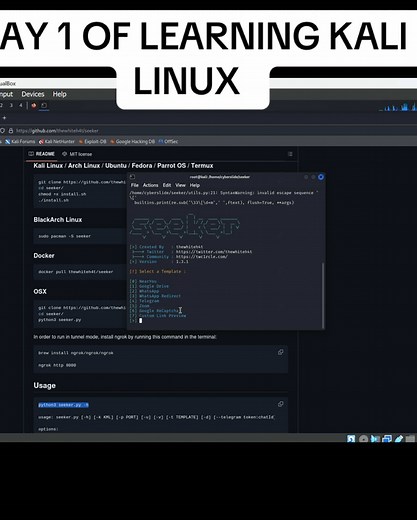This screenshot has width=417, height=520.
Task: Click the CPU graph monitor in panel
Action: [x=398, y=107]
